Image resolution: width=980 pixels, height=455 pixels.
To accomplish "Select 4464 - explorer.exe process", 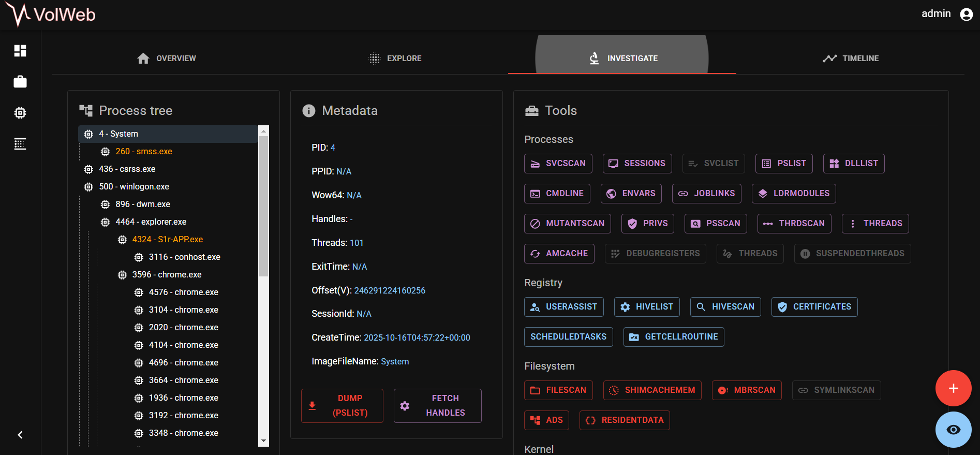I will [x=151, y=222].
